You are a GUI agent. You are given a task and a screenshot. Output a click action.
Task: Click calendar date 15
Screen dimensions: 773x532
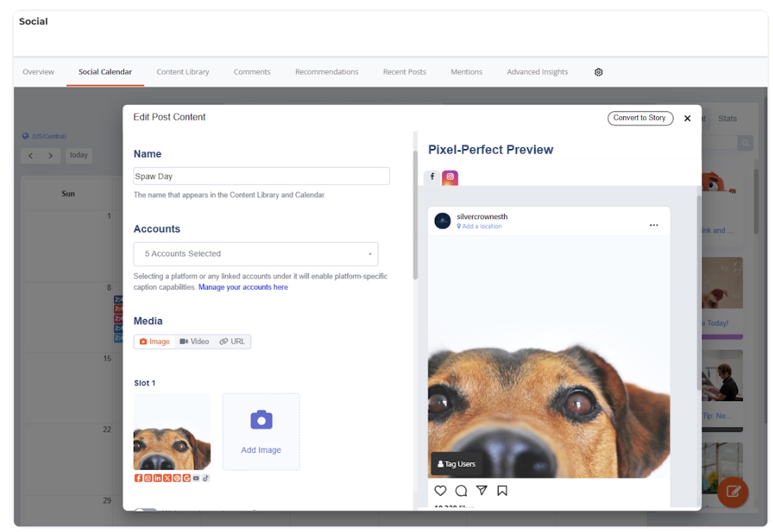coord(107,359)
